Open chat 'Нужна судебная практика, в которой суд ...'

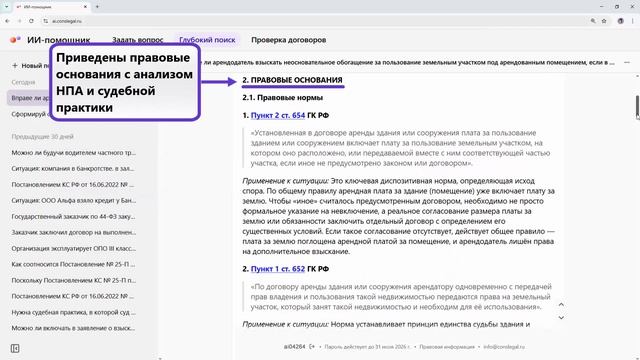pyautogui.click(x=74, y=312)
